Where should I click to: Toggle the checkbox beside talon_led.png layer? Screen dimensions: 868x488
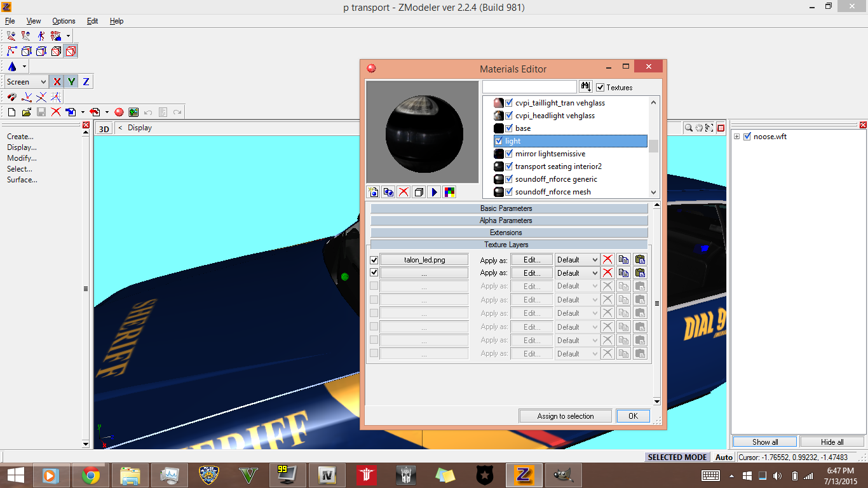pos(374,260)
